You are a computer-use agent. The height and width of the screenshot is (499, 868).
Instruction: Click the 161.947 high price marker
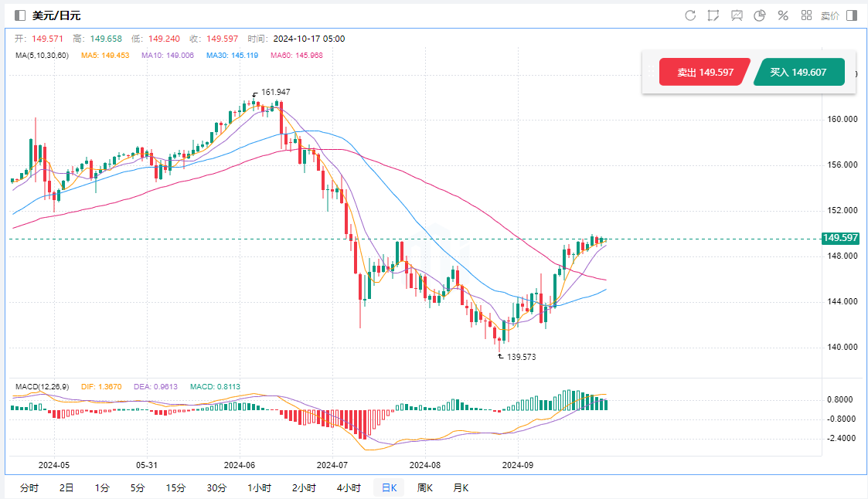tap(275, 92)
